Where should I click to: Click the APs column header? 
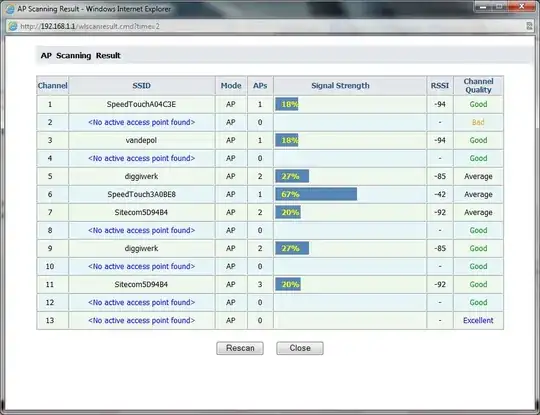pos(260,85)
